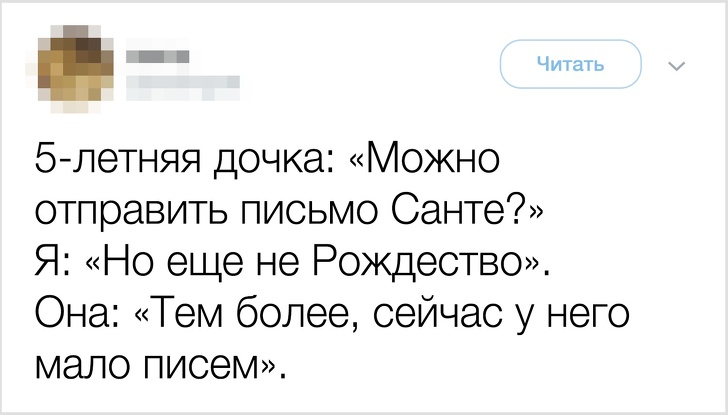Click the pixelated profile avatar
Screen dimensions: 728x415
76,69
